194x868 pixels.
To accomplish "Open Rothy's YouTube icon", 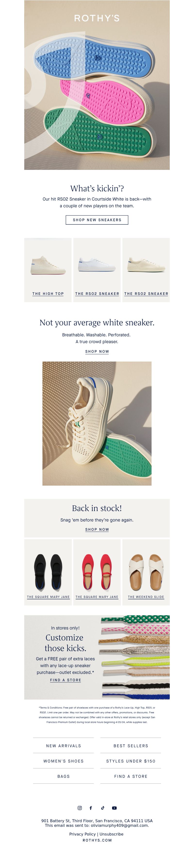I will (114, 808).
